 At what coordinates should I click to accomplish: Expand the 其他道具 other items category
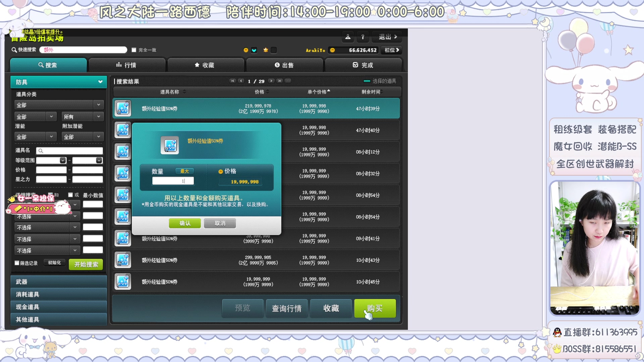click(x=59, y=319)
